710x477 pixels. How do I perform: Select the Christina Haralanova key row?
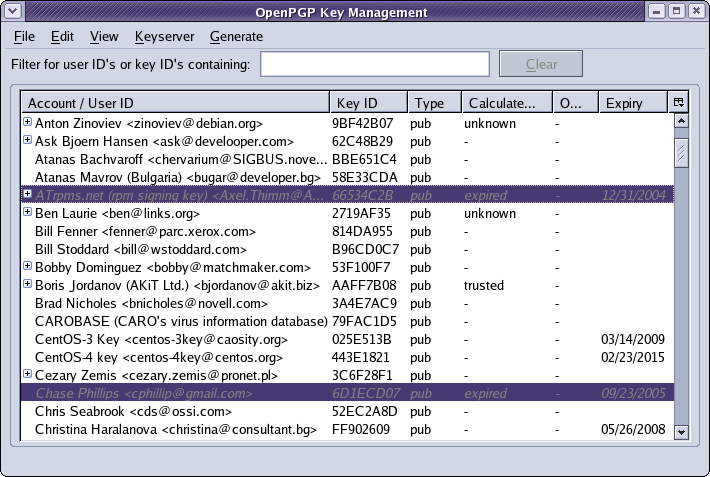point(347,429)
